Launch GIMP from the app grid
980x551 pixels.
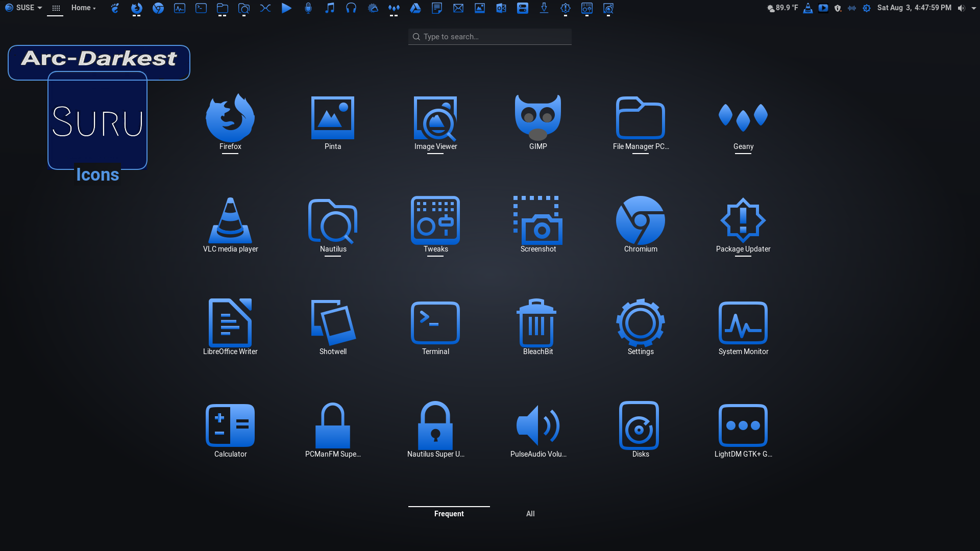click(x=538, y=122)
